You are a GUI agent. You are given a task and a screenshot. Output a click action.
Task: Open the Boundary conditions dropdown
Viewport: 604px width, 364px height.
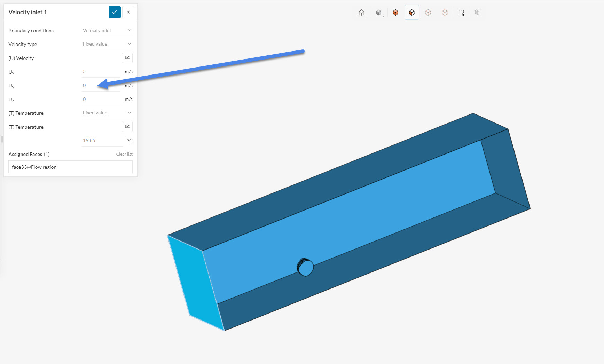[107, 30]
